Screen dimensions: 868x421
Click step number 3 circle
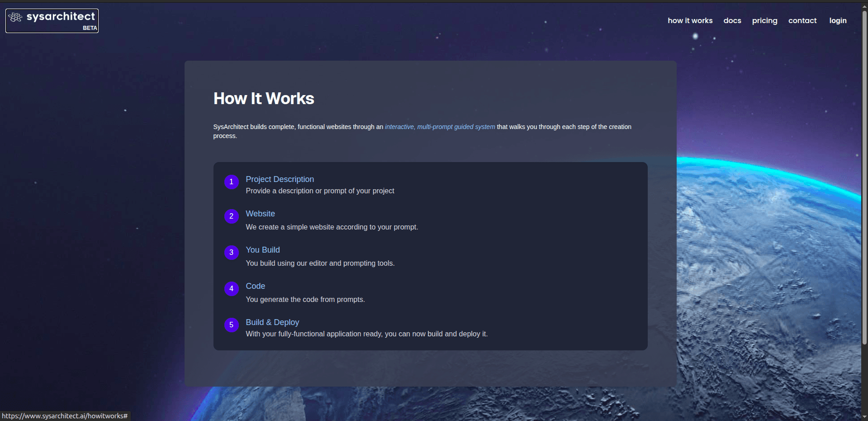pos(232,253)
